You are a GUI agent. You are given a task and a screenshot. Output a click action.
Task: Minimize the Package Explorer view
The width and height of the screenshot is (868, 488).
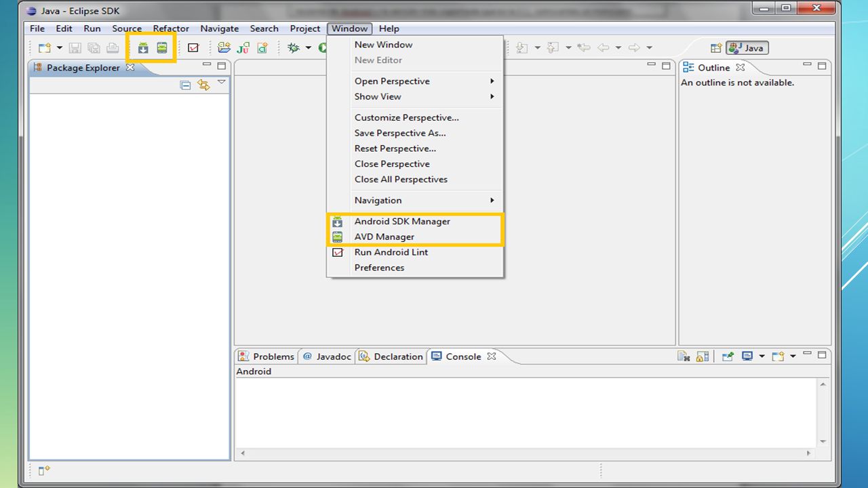(x=207, y=65)
